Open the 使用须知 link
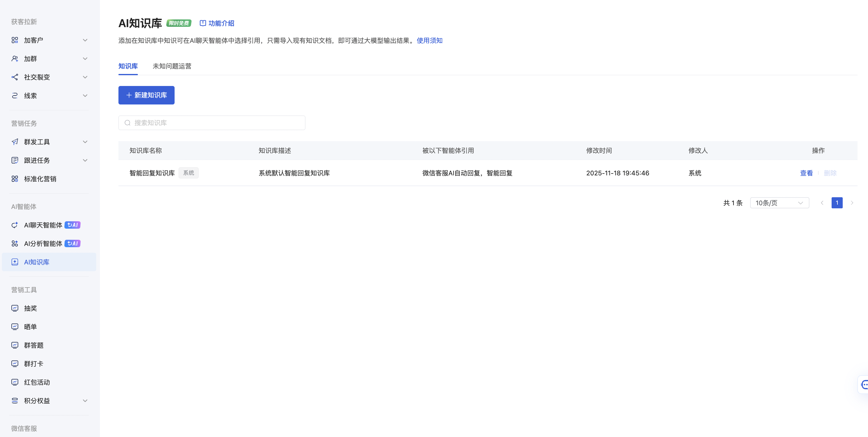The width and height of the screenshot is (868, 437). point(430,40)
